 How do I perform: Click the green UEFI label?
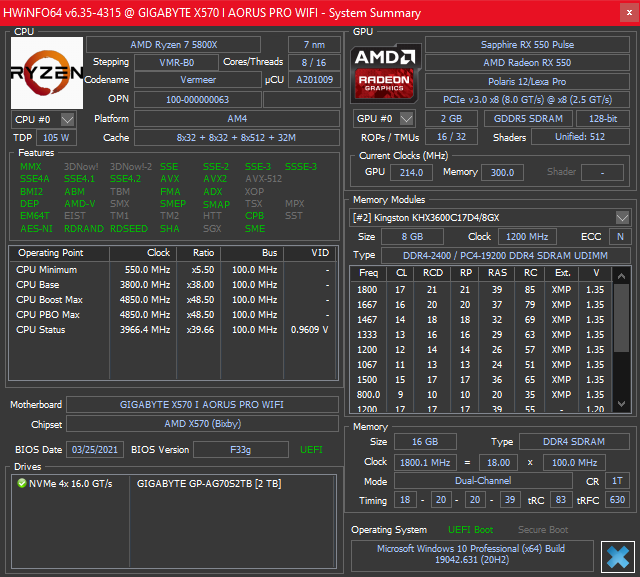pyautogui.click(x=311, y=450)
